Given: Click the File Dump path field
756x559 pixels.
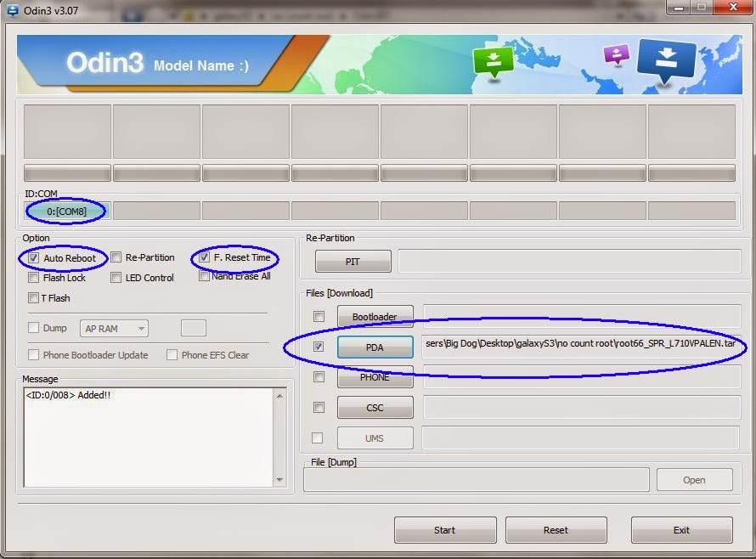Looking at the screenshot, I should 477,480.
